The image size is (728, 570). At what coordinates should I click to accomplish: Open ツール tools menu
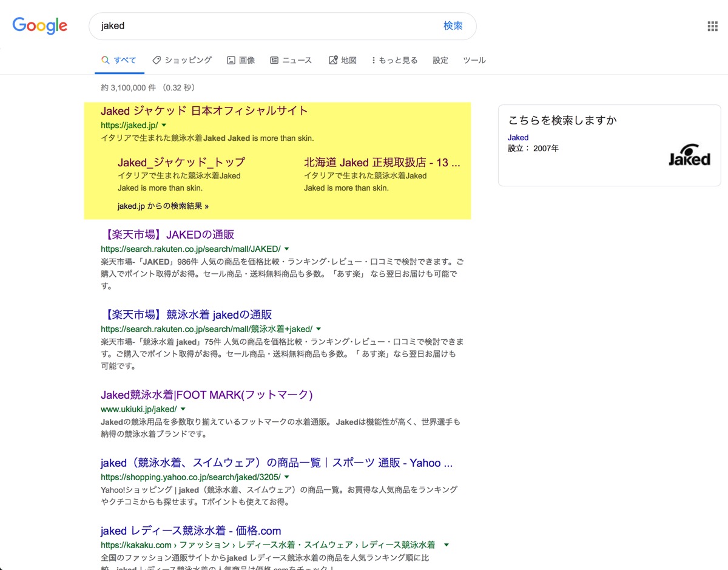(474, 61)
